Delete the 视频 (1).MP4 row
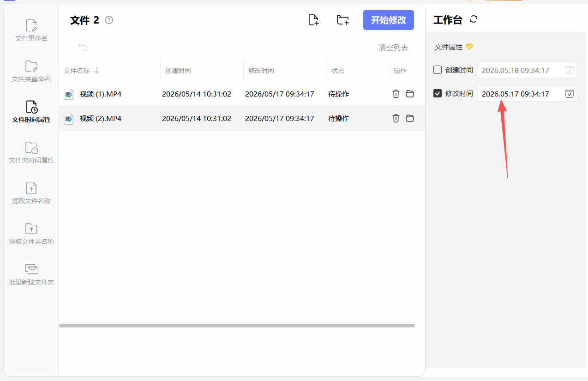588x381 pixels. [x=396, y=94]
